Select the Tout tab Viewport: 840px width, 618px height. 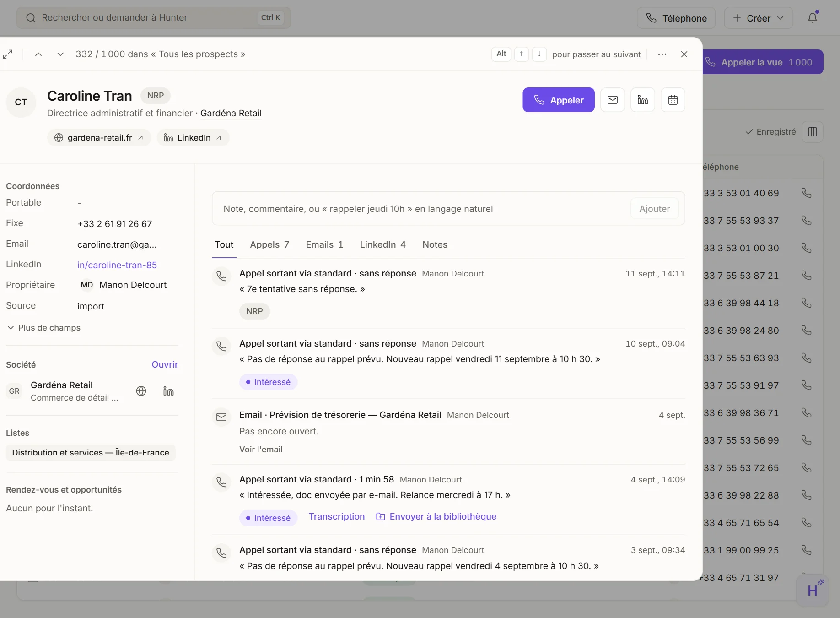pos(224,245)
